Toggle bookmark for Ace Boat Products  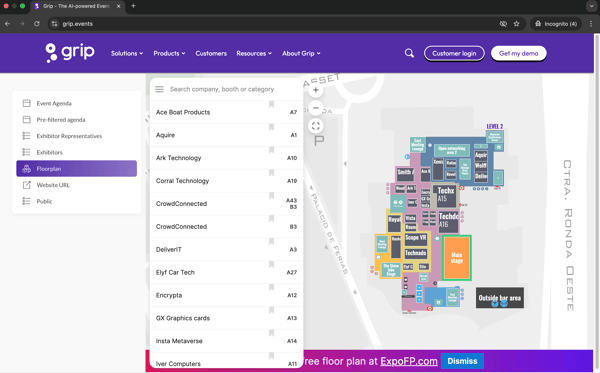point(271,104)
